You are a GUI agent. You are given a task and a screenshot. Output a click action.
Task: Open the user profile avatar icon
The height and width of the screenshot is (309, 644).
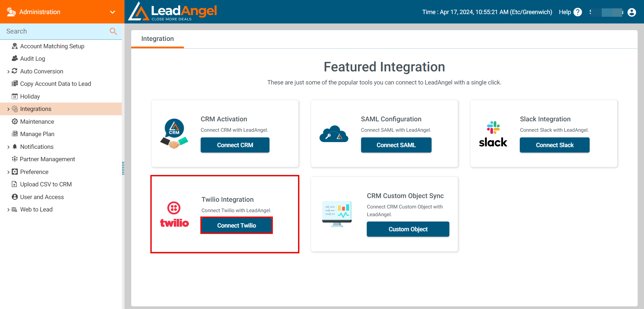[x=632, y=12]
